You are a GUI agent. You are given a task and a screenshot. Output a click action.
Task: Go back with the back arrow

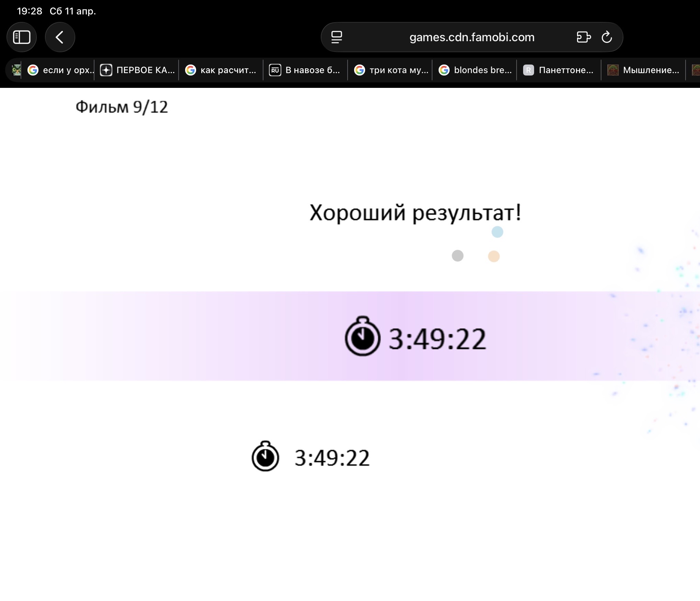point(60,37)
